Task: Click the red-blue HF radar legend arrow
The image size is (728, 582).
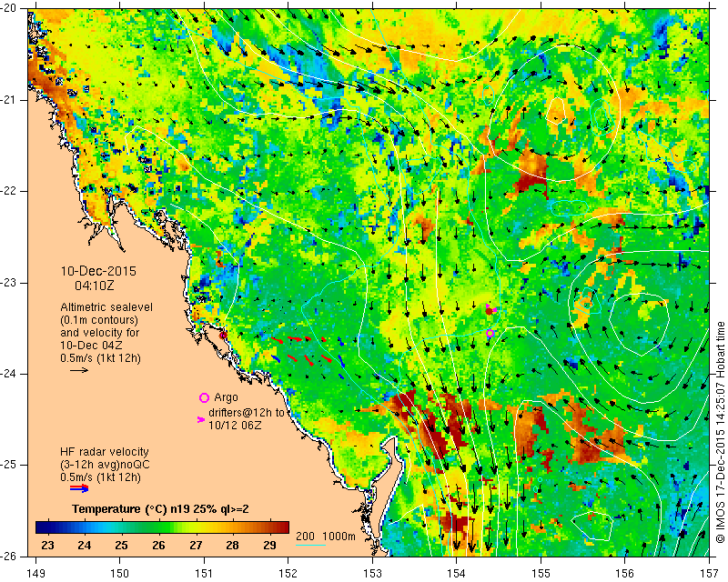Action: click(x=79, y=488)
